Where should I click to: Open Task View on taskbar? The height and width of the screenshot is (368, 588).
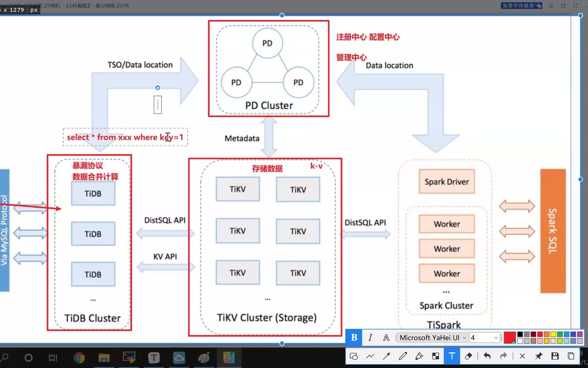tap(53, 357)
